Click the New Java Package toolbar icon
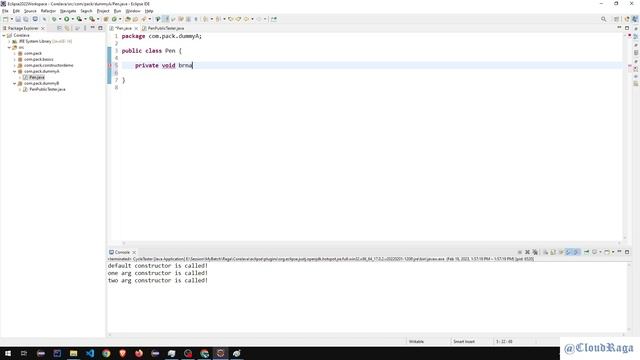The height and width of the screenshot is (360, 640). pos(106,19)
